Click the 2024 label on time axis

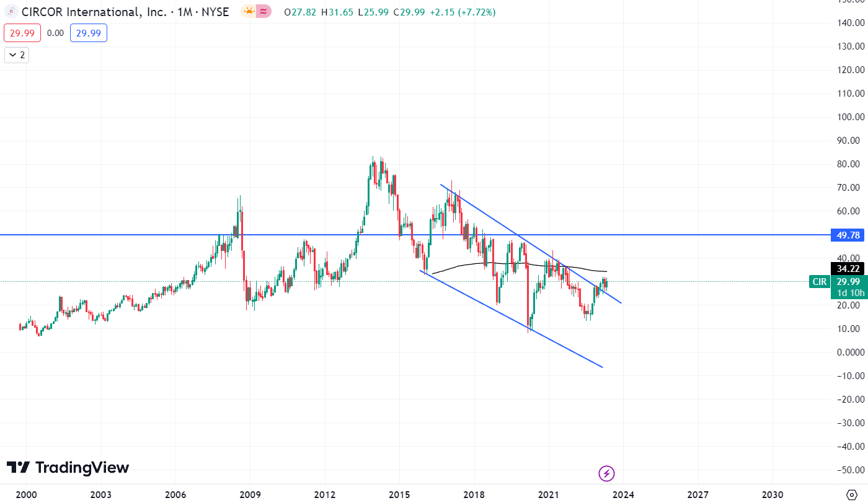tap(623, 495)
